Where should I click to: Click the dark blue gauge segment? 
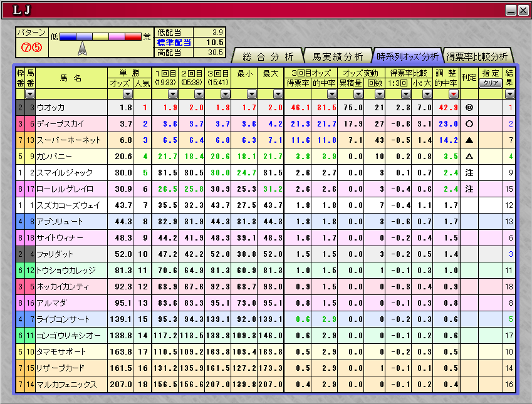(68, 36)
